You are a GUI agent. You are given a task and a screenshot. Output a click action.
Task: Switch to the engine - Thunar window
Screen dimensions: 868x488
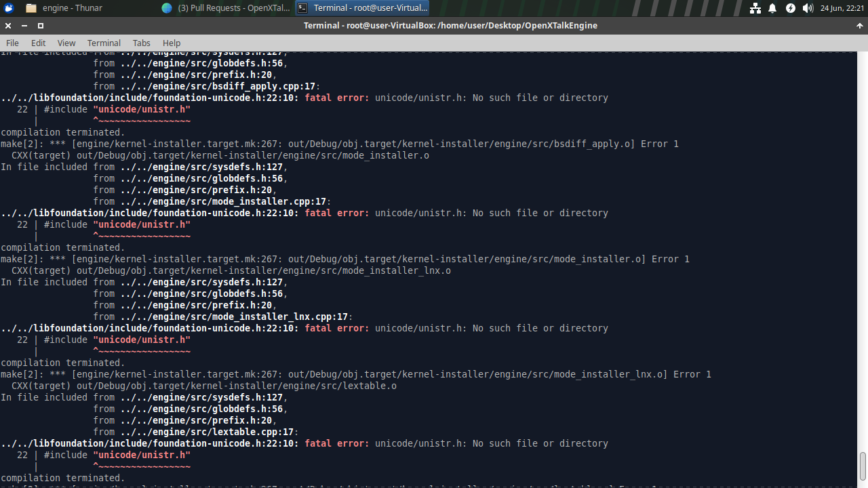[87, 8]
